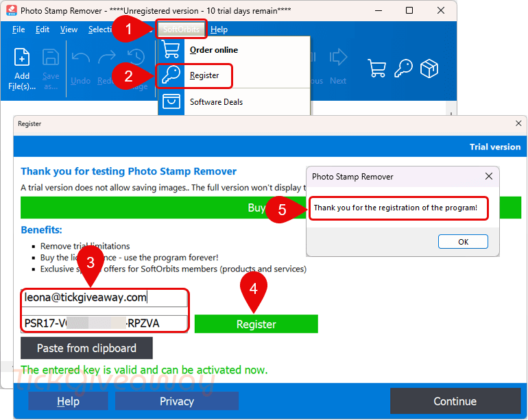Maximize the Photo Stamp Remover window
528x420 pixels.
pyautogui.click(x=409, y=10)
